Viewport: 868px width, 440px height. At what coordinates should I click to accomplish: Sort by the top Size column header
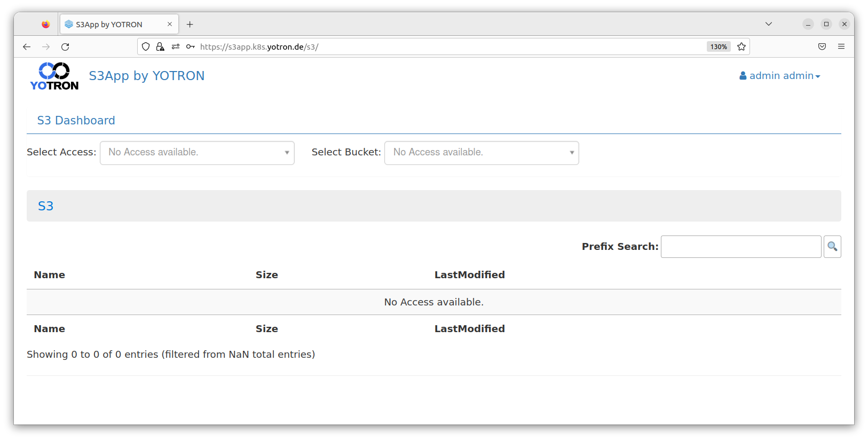(x=267, y=275)
